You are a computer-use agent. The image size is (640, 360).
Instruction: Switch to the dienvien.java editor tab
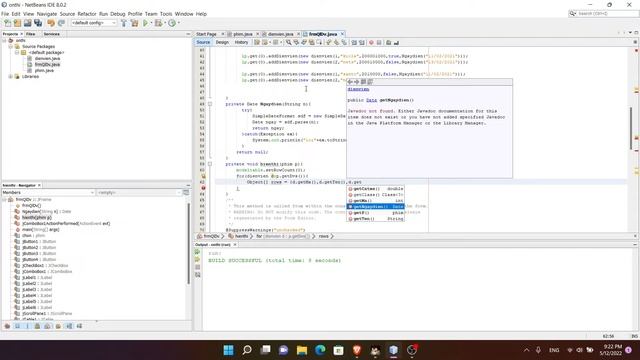coord(281,34)
